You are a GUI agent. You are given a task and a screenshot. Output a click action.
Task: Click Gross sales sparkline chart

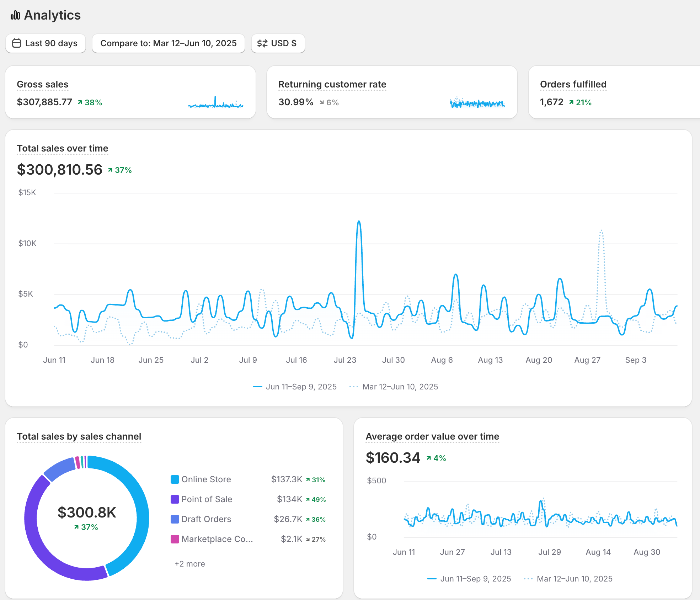click(x=216, y=102)
